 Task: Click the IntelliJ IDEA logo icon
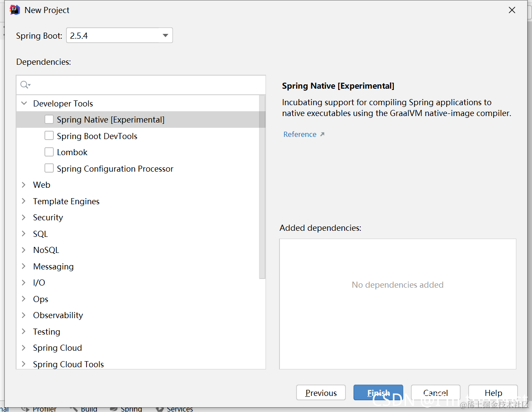[15, 10]
